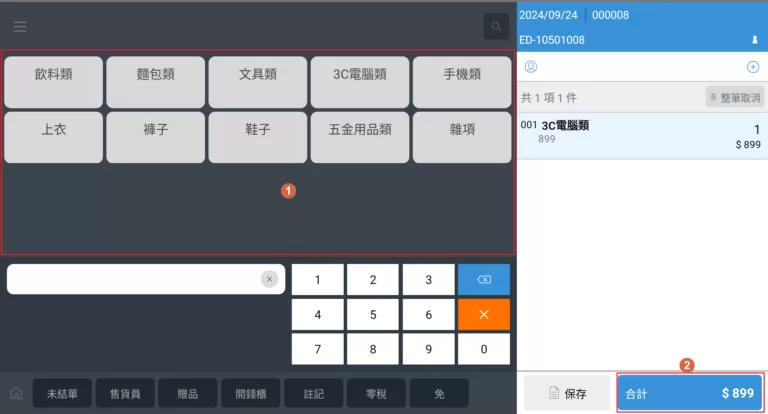Click the salesperson icon beside ED-10501008

(755, 40)
